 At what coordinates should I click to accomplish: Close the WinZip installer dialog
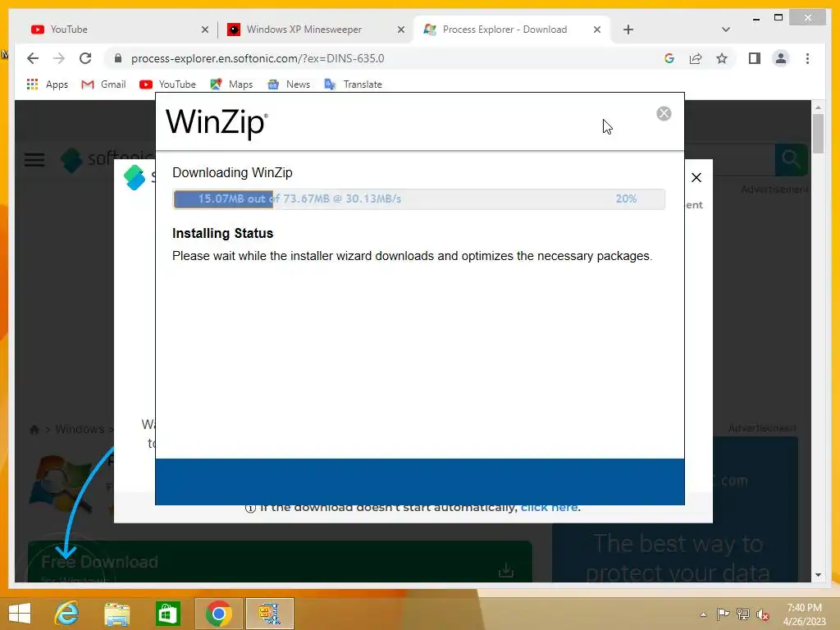[663, 113]
